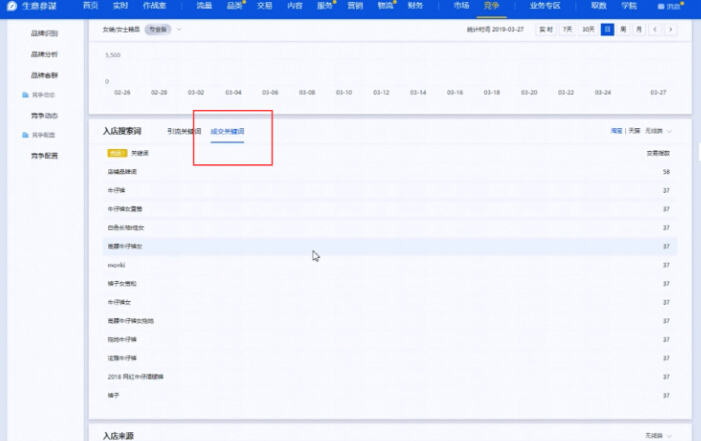Select the 实时 time range button
The image size is (701, 441).
point(546,30)
